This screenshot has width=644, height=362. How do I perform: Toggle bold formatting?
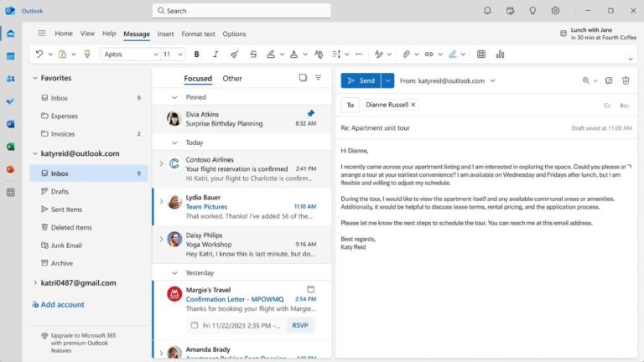[197, 54]
